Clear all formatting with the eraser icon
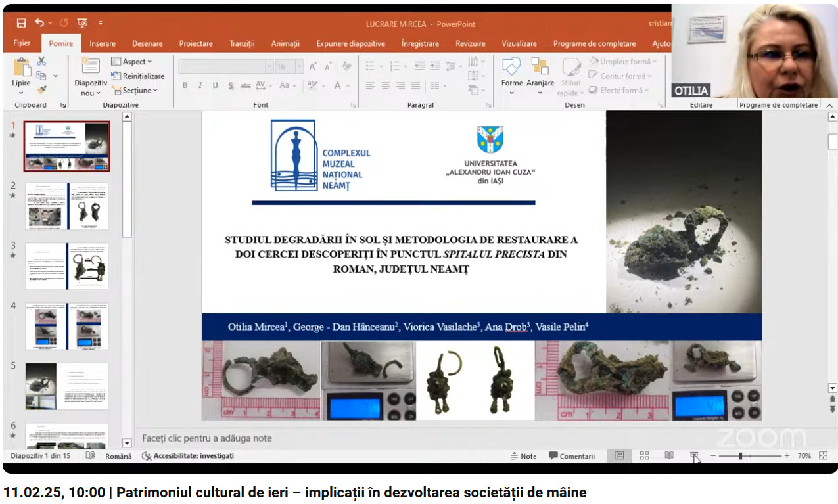 (x=346, y=66)
